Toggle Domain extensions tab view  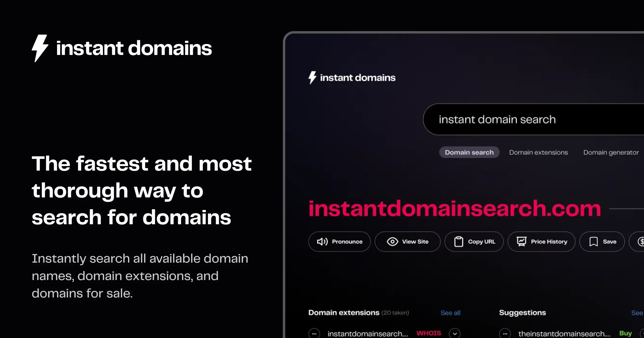point(538,152)
